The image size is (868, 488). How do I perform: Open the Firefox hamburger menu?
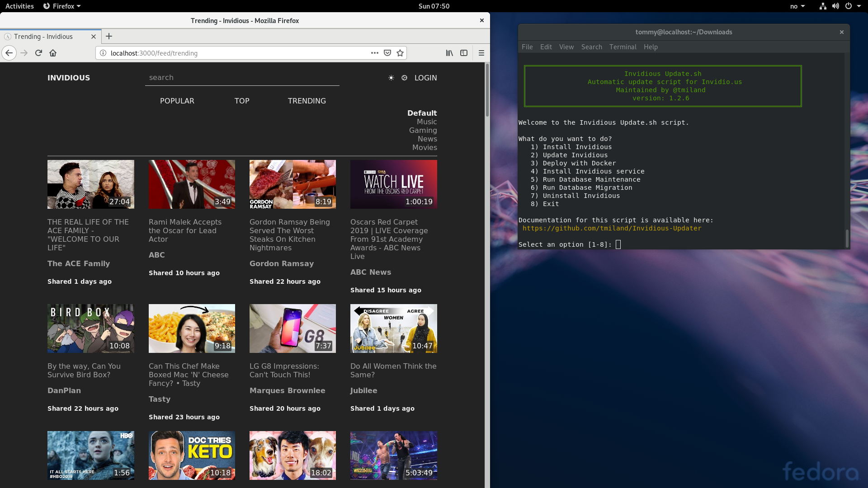point(481,53)
